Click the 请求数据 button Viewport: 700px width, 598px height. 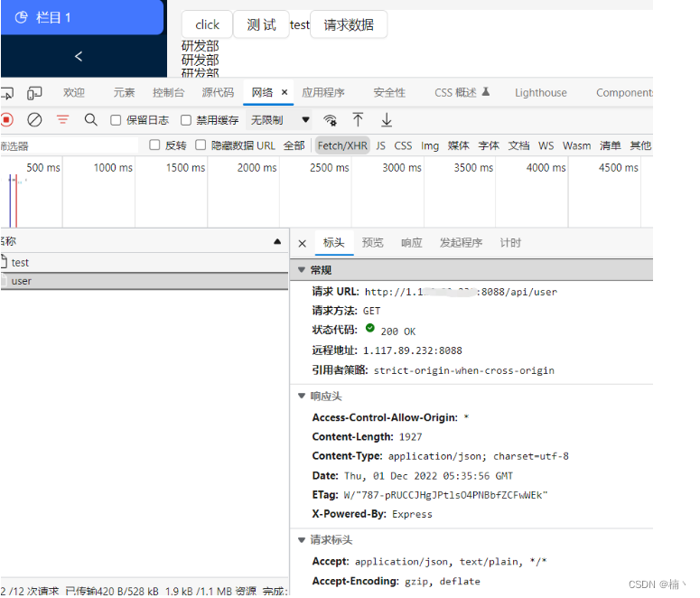tap(349, 24)
